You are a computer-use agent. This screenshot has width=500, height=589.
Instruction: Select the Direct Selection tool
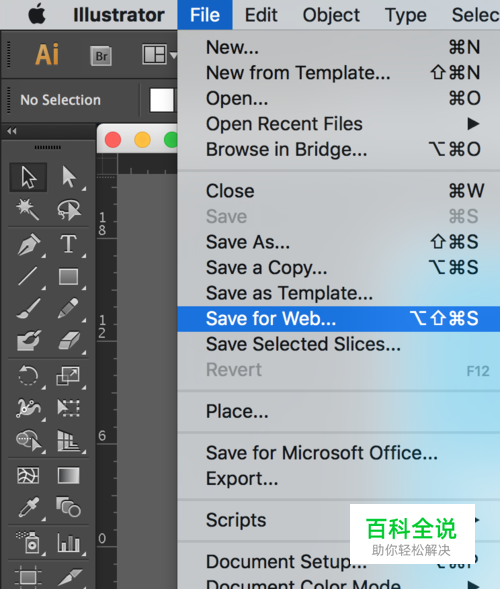(x=69, y=177)
